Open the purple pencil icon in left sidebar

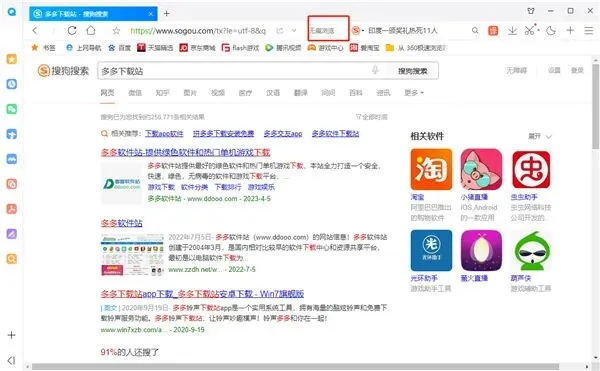[11, 234]
